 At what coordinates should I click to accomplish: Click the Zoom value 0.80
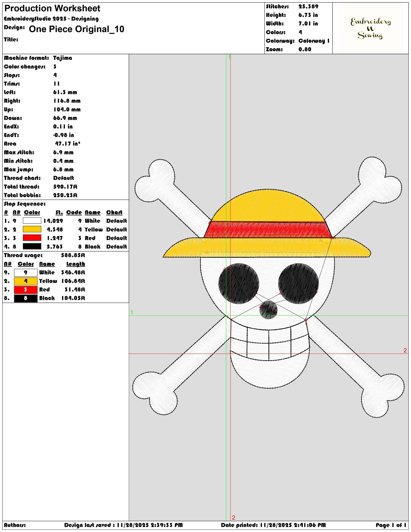click(x=305, y=49)
